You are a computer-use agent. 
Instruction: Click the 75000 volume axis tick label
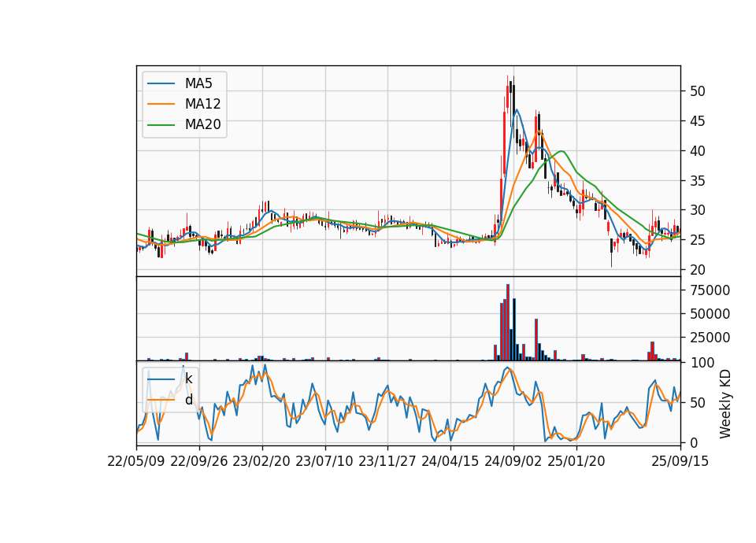pyautogui.click(x=710, y=290)
